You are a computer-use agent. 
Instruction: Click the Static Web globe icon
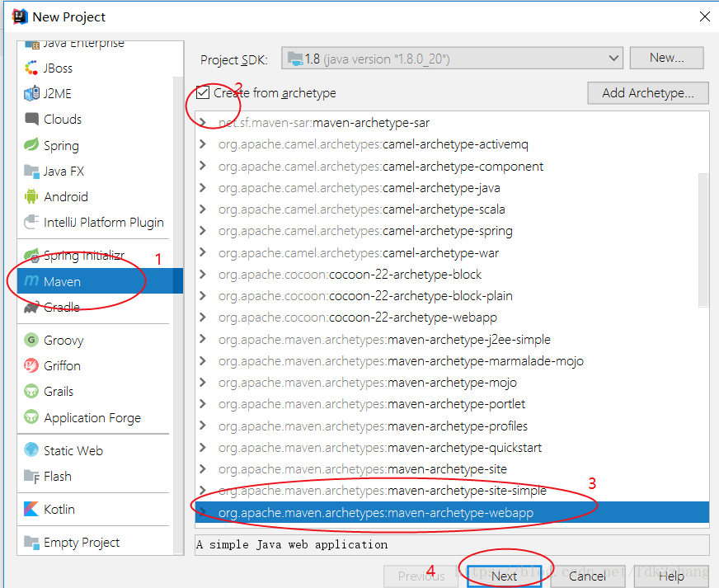tap(31, 450)
